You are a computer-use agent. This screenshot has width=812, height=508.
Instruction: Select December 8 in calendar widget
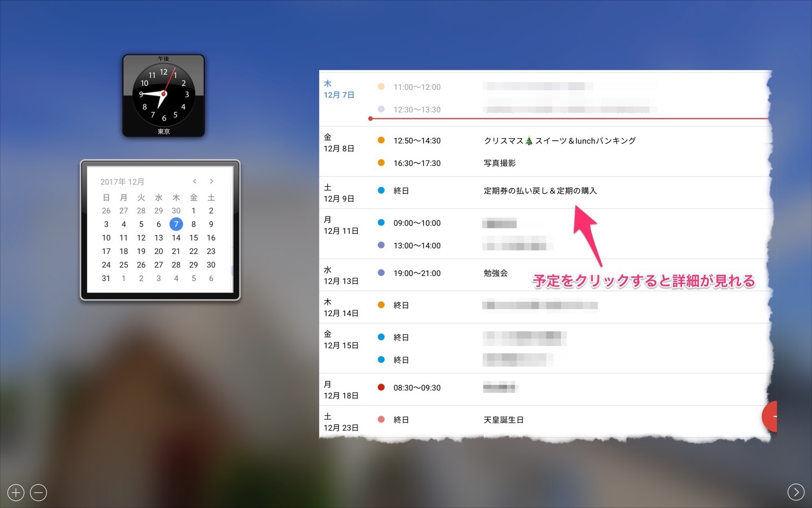[x=193, y=224]
